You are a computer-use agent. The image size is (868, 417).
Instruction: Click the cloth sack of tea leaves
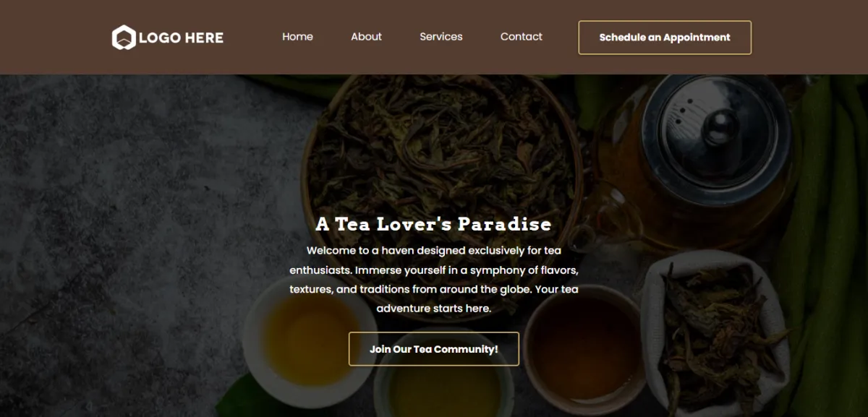pos(716,332)
